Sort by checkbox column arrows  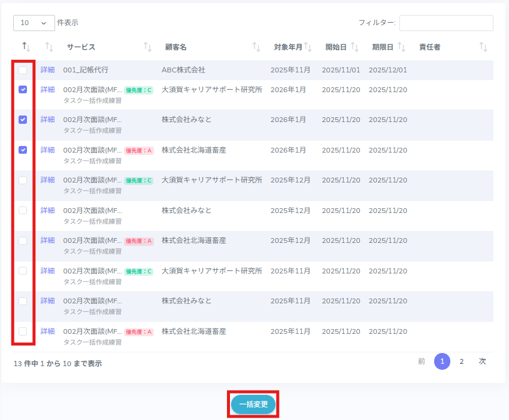tap(26, 47)
